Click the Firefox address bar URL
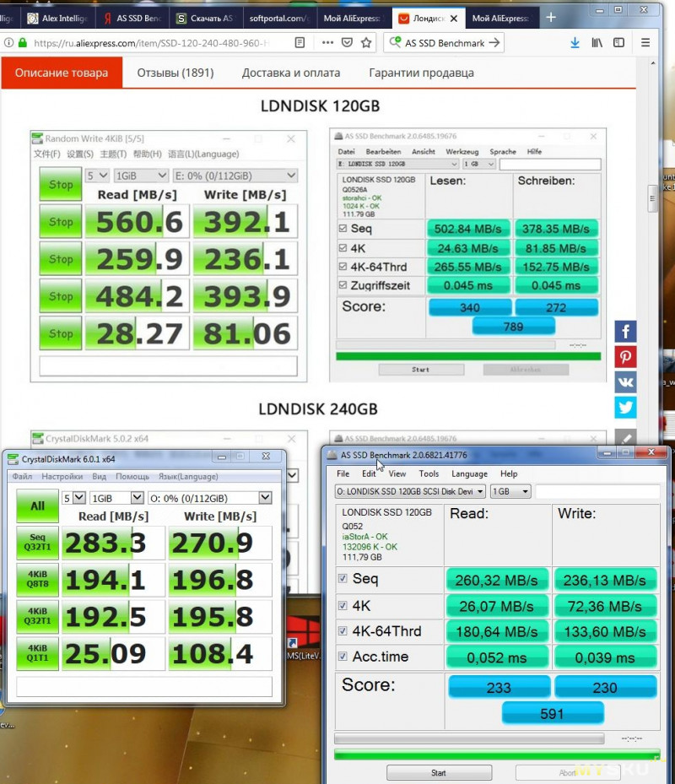The width and height of the screenshot is (675, 784). pos(152,43)
